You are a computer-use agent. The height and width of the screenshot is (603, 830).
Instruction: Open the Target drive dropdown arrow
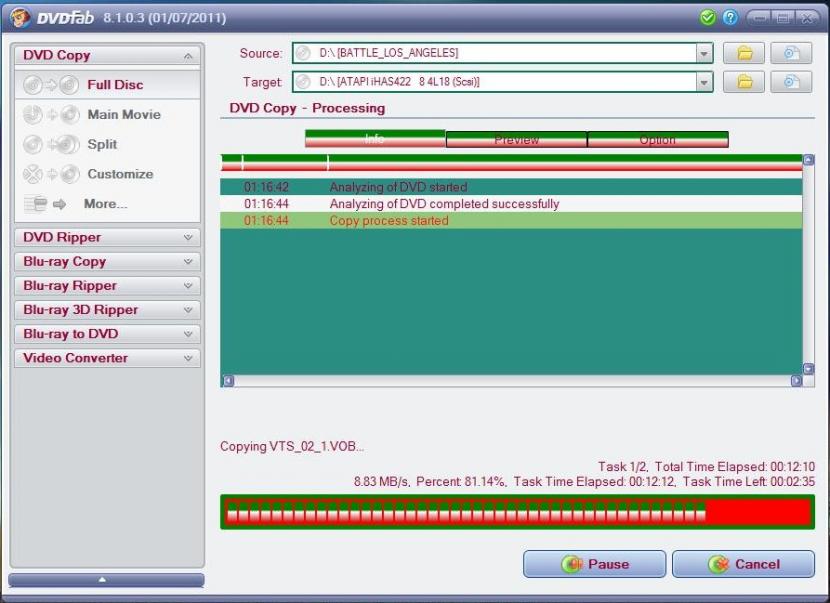[704, 82]
